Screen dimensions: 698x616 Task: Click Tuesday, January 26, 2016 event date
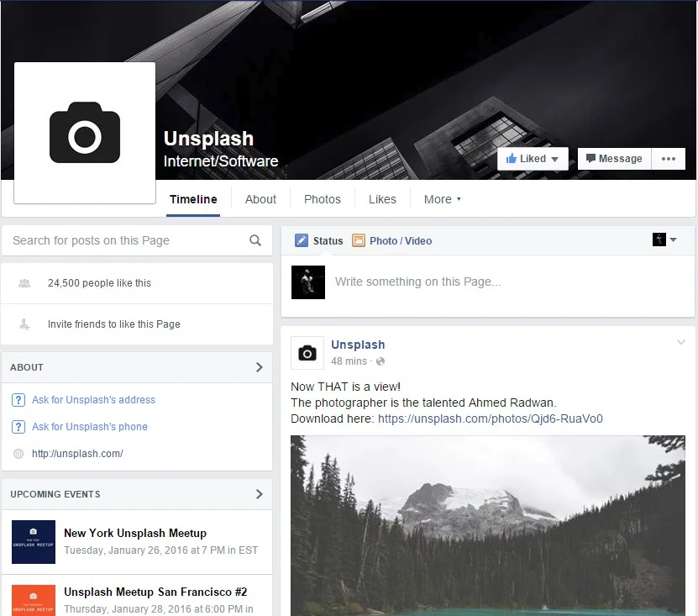pyautogui.click(x=160, y=550)
